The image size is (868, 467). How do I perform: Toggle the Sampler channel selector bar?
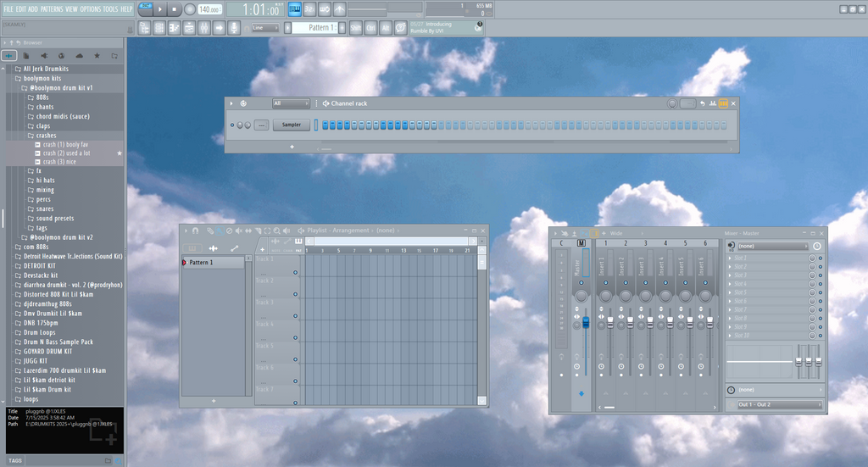point(316,125)
